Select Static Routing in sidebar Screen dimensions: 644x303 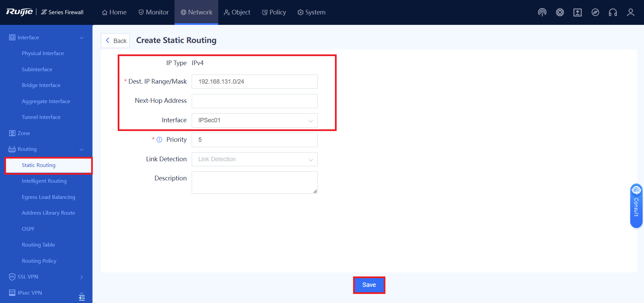click(x=49, y=165)
